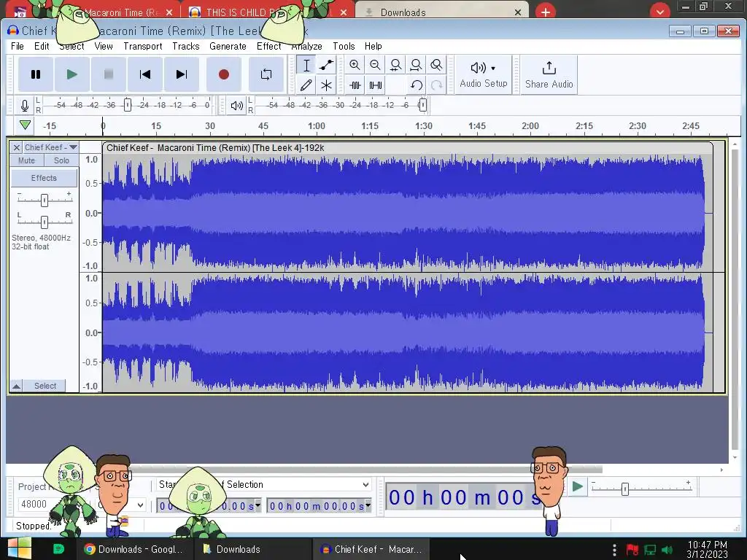Open the Help menu

pos(373,46)
